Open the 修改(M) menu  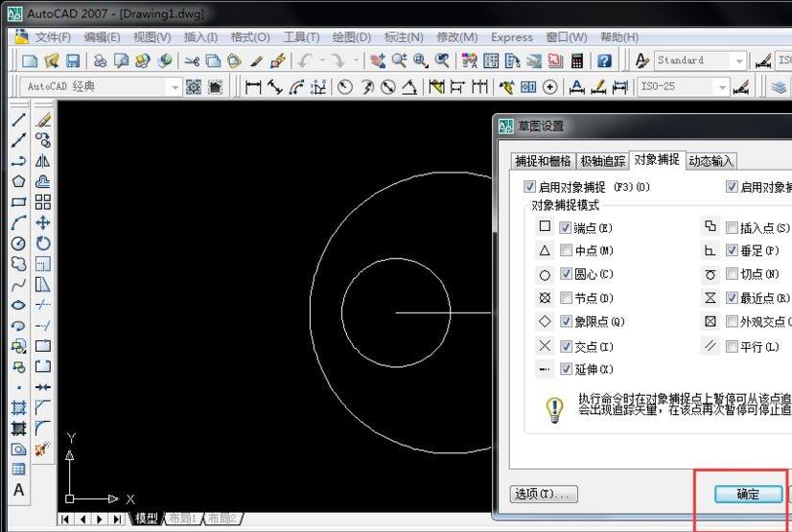click(457, 37)
